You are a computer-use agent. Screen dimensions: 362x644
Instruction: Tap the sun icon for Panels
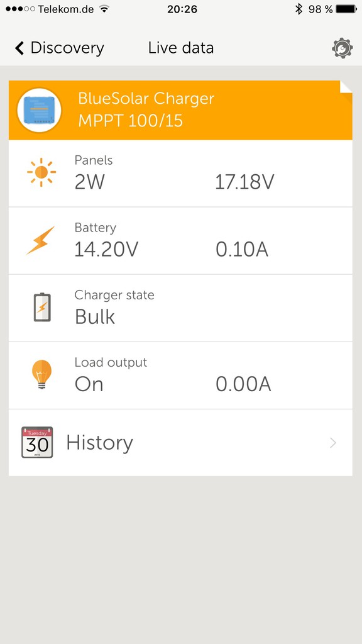41,172
